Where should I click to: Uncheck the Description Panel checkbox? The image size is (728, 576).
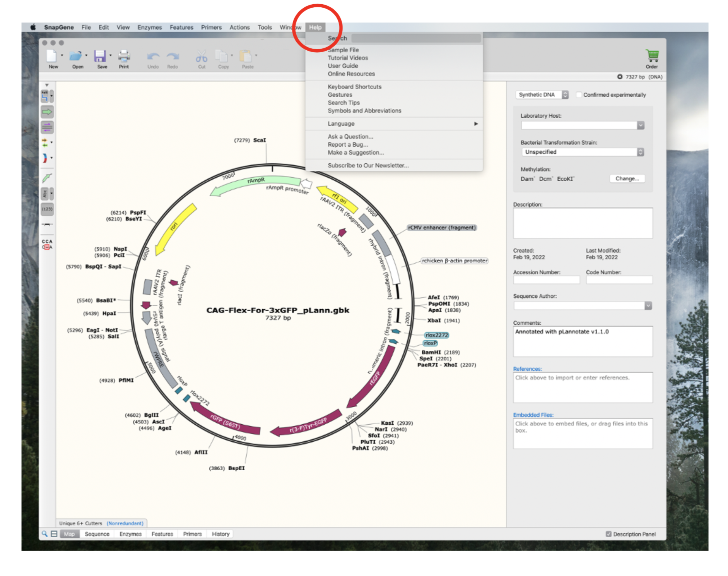point(608,534)
